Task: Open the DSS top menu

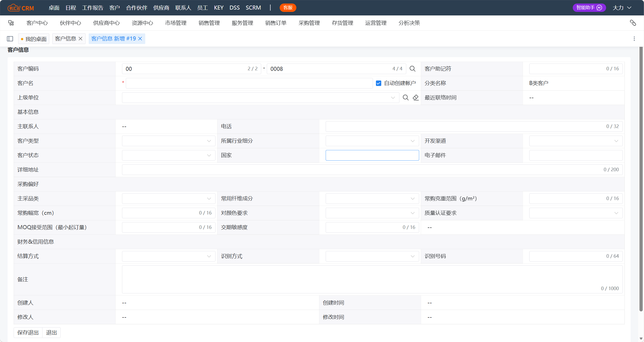Action: coord(234,8)
